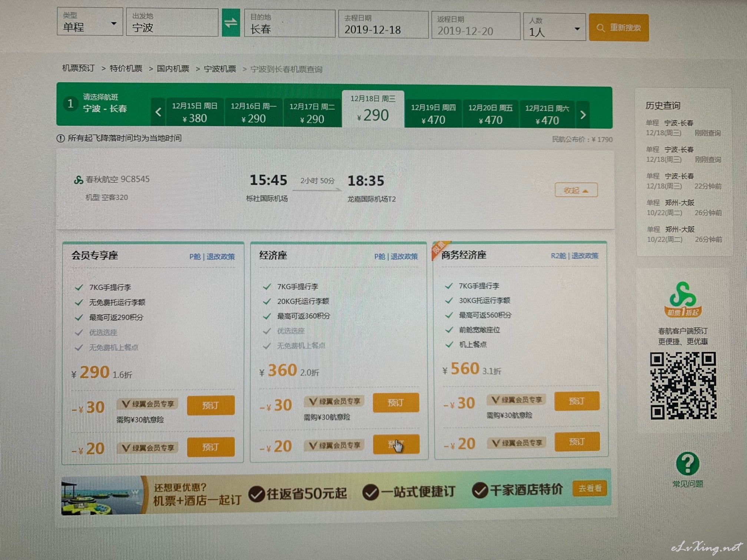This screenshot has height=560, width=747.
Task: Click the 去看看 button on hotel banner
Action: click(x=590, y=489)
